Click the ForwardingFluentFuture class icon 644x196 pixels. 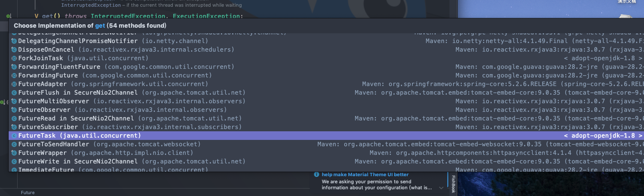pyautogui.click(x=14, y=67)
